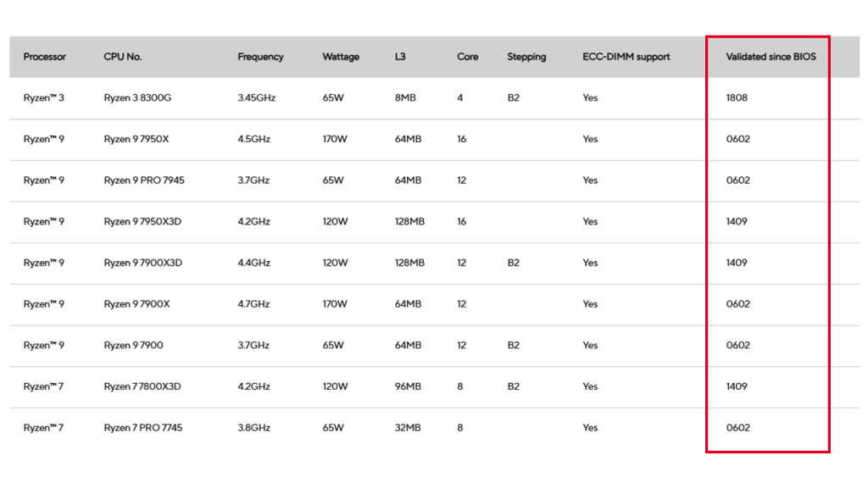Screen dimensions: 868x488
Task: Select the Ryzen 7 PRO 7745 cell
Action: click(142, 428)
